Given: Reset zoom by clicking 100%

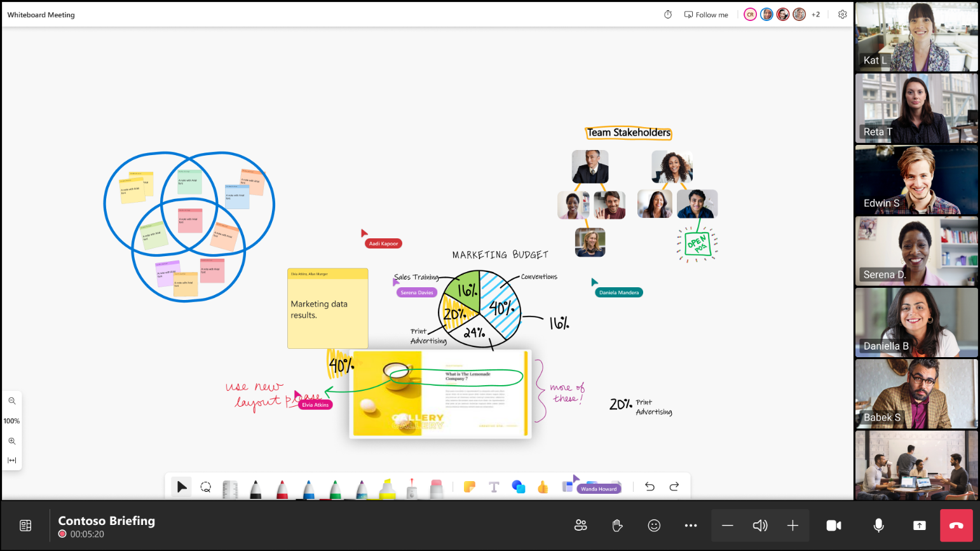Looking at the screenshot, I should (x=11, y=421).
